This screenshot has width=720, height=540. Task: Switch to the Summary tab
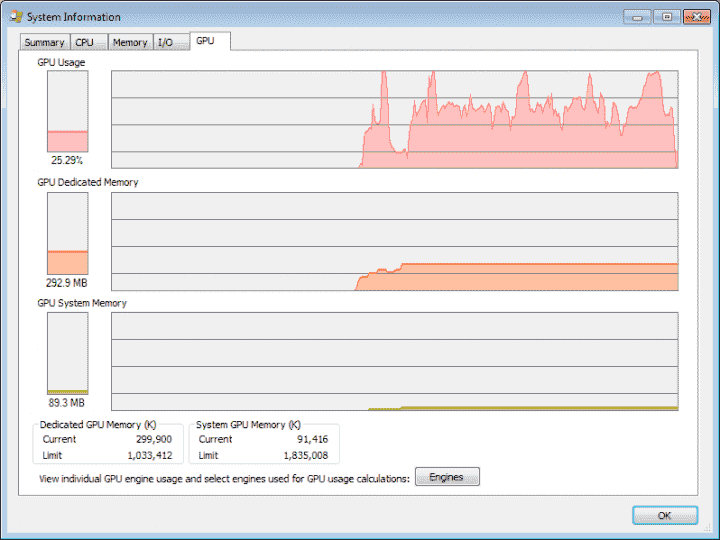tap(45, 42)
